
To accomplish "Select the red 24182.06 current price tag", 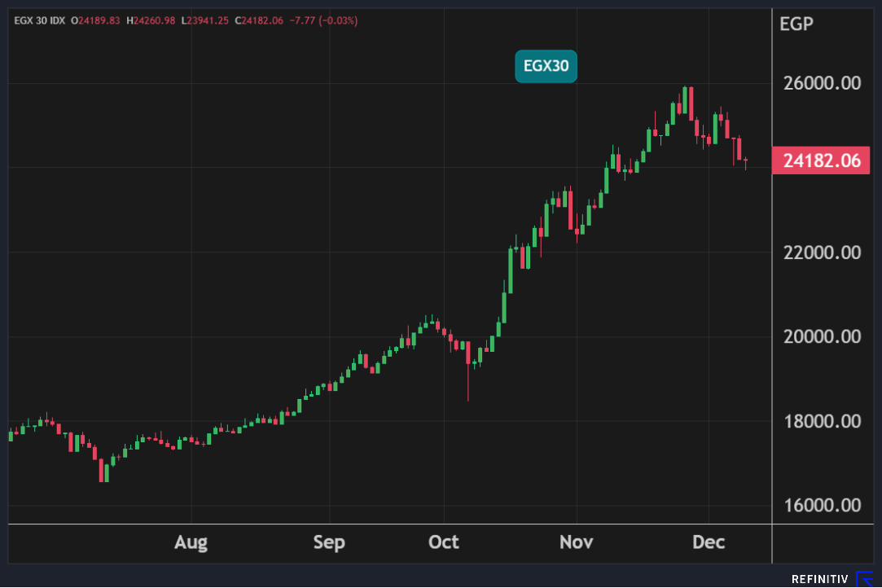I will pos(822,160).
